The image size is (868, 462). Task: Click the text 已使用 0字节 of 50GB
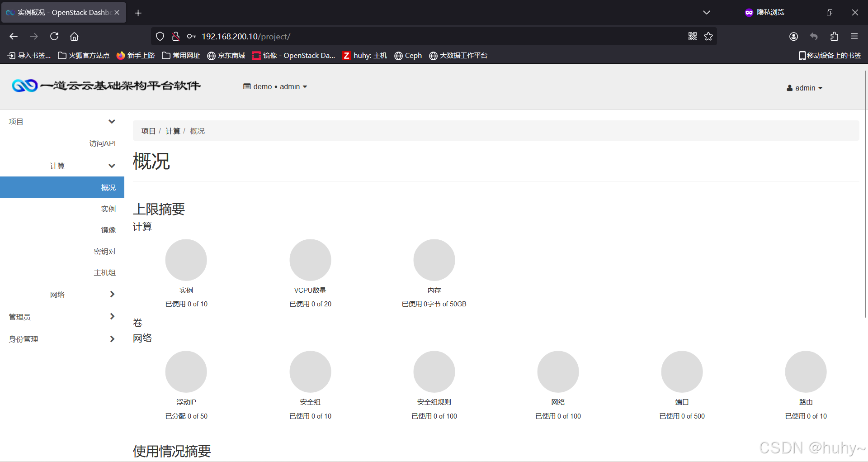[x=434, y=304]
